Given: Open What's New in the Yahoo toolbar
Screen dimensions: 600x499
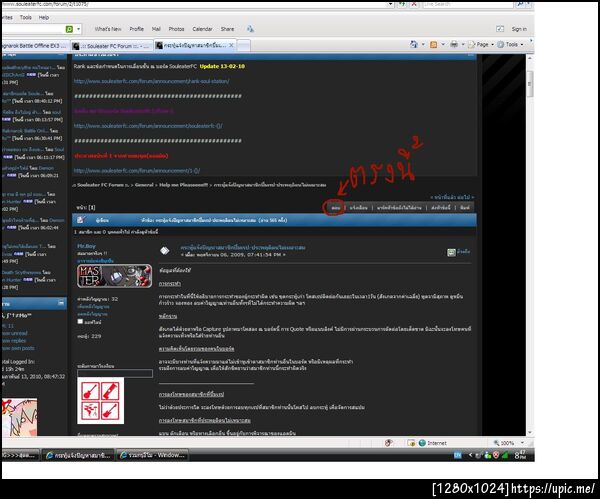Looking at the screenshot, I should (108, 29).
